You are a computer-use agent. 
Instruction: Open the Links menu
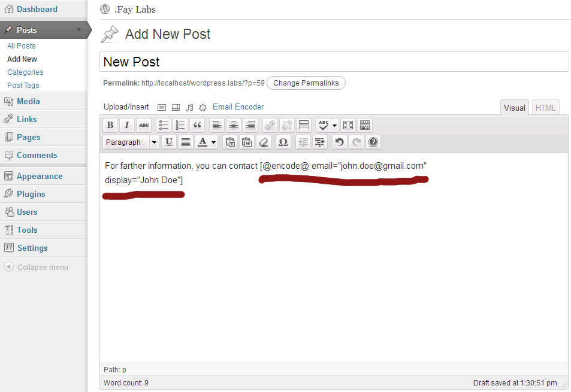pyautogui.click(x=26, y=119)
